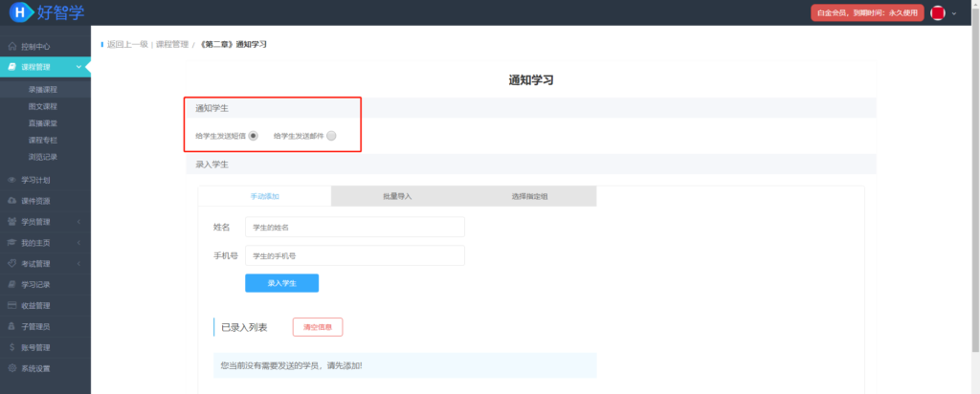The image size is (980, 394).
Task: Focus the 学生的姓名 name field
Action: click(355, 228)
